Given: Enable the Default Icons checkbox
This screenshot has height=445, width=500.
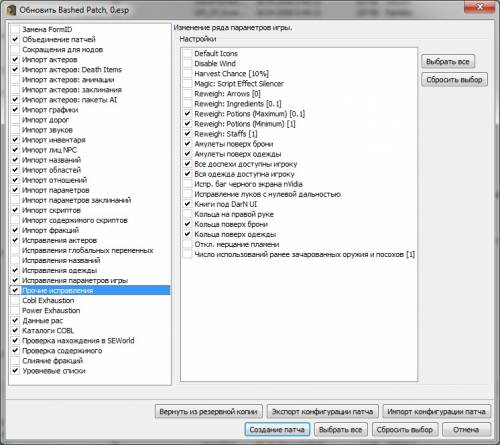Looking at the screenshot, I should pyautogui.click(x=188, y=53).
